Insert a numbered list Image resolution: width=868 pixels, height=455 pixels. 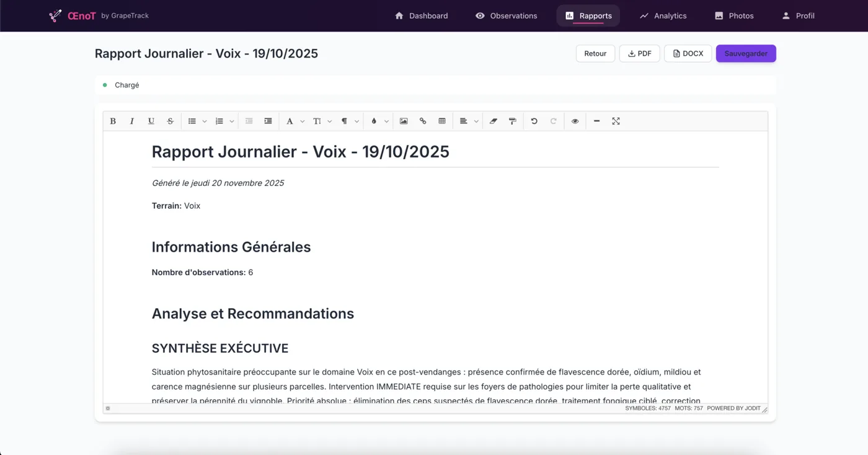pos(219,121)
